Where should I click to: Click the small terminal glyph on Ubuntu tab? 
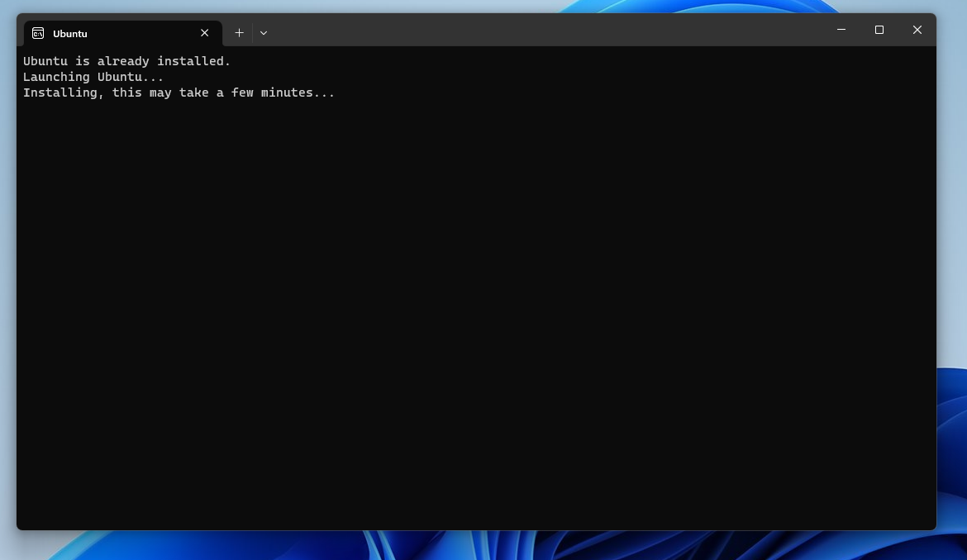click(37, 33)
